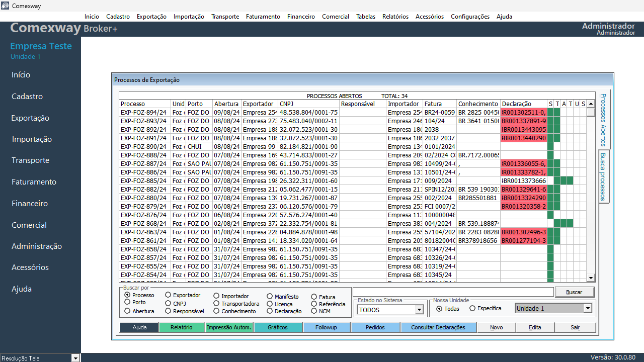Select Exportador radio option

click(169, 295)
